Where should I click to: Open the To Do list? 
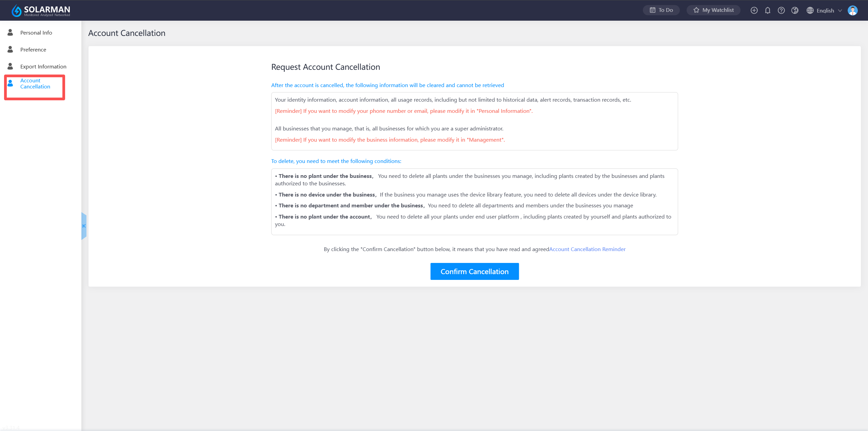coord(661,10)
